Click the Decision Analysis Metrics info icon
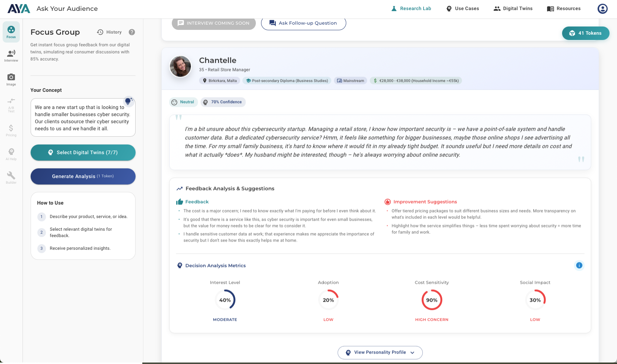 [x=579, y=265]
